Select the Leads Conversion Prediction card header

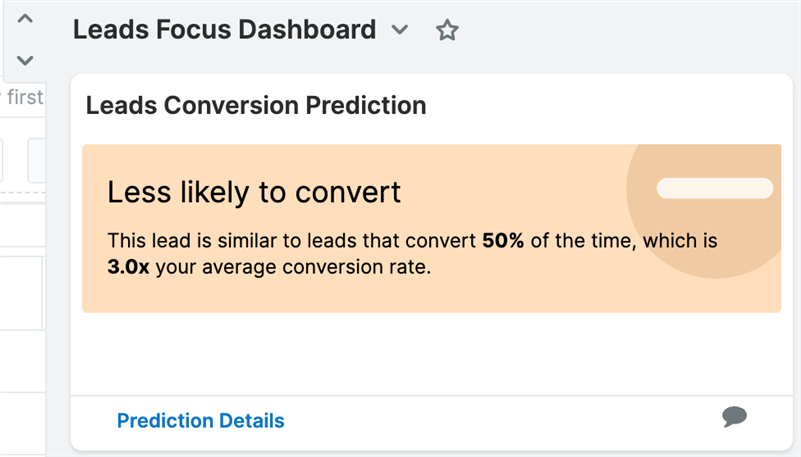pyautogui.click(x=256, y=105)
